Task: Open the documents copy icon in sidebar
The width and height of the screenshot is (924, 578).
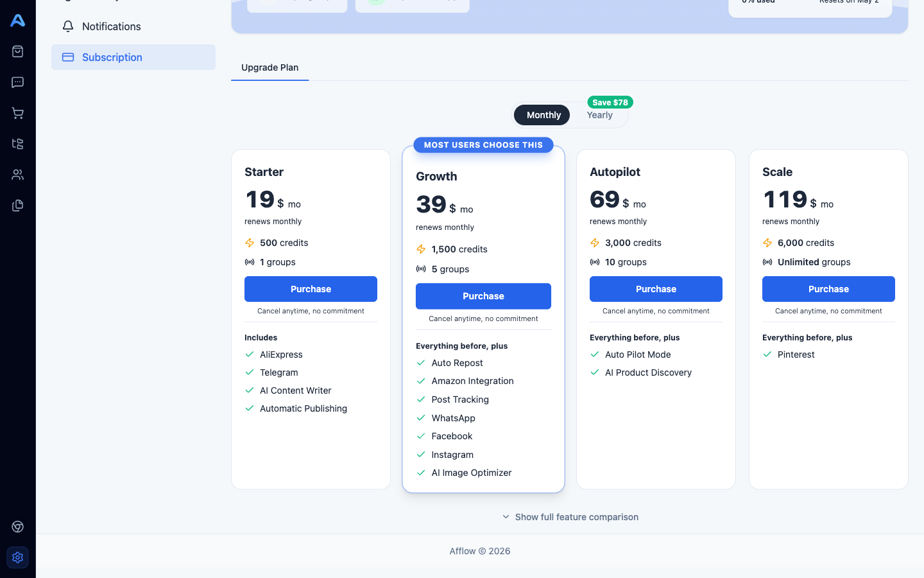Action: (17, 206)
